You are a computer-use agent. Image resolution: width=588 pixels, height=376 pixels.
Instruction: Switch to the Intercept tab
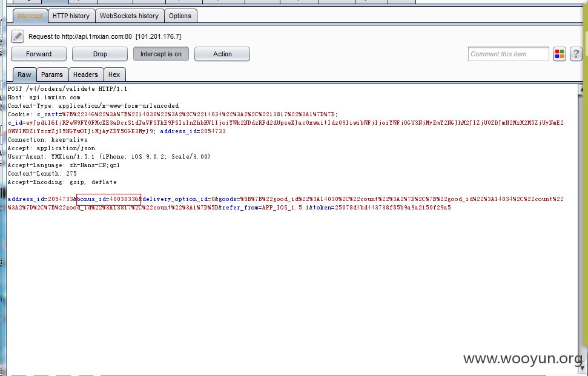pos(30,16)
